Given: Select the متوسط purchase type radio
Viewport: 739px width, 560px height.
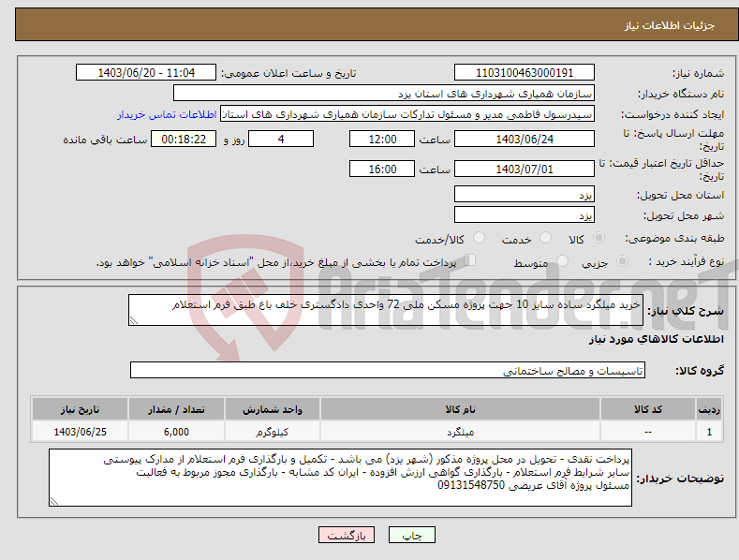Looking at the screenshot, I should [x=562, y=260].
